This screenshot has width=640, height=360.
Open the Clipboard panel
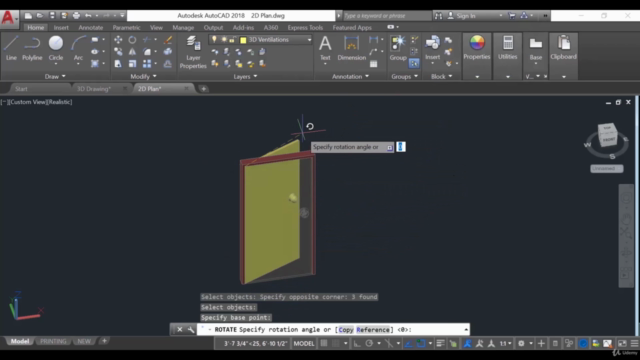coord(563,48)
